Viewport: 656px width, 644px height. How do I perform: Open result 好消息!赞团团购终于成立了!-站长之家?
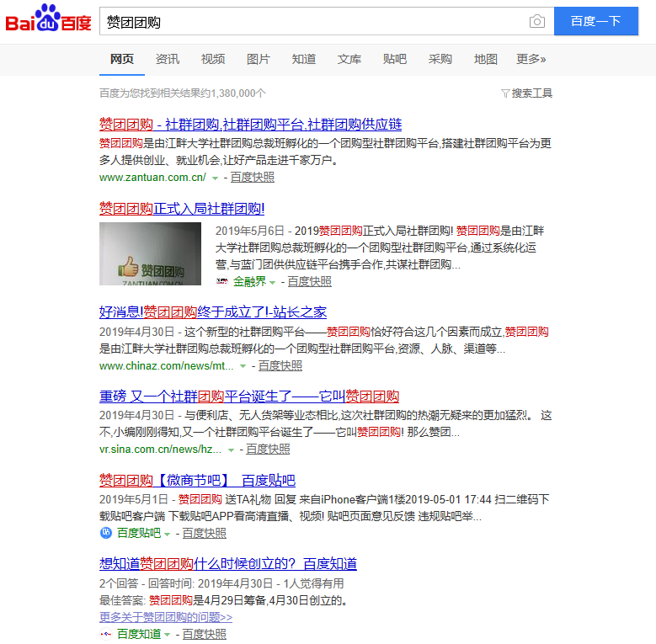click(x=213, y=312)
